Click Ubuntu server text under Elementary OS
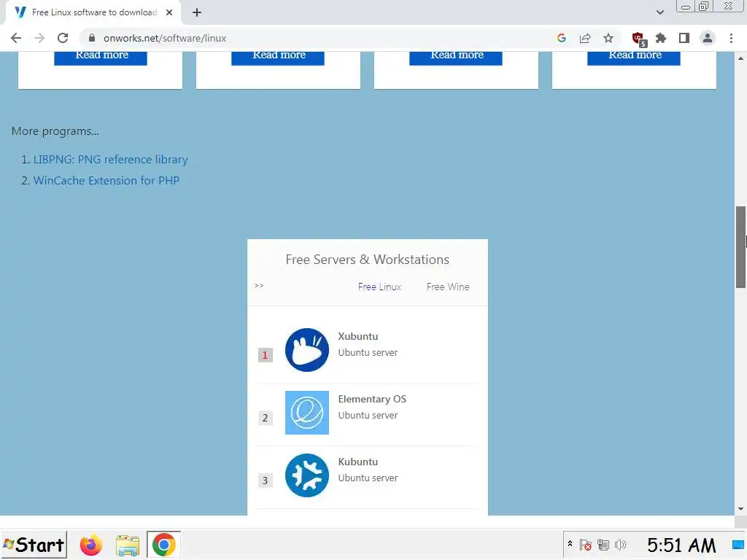The height and width of the screenshot is (560, 747). (x=368, y=415)
